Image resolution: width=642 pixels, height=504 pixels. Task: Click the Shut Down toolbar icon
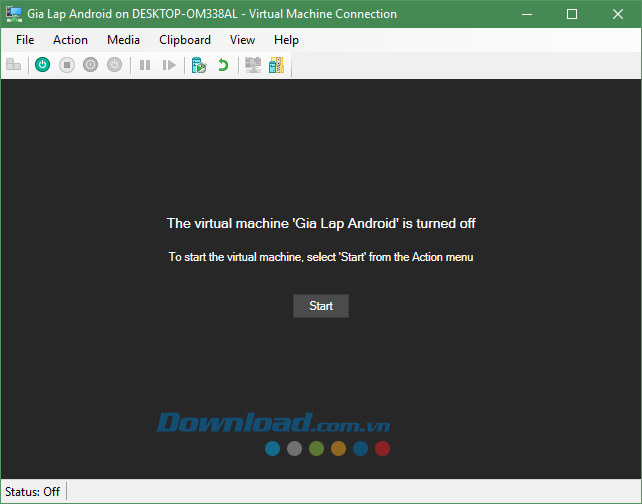coord(90,65)
